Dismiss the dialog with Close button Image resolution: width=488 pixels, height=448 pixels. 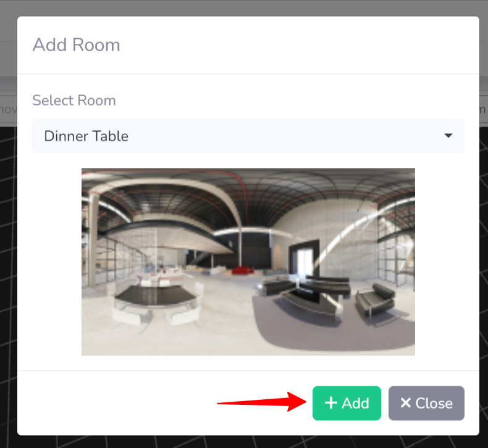pos(426,403)
